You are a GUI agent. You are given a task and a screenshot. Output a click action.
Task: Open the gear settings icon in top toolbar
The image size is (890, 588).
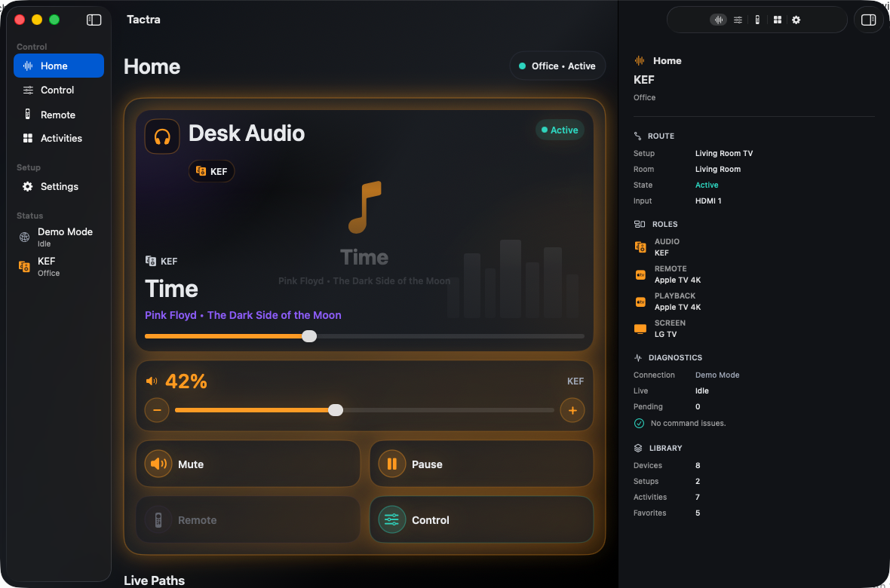796,20
